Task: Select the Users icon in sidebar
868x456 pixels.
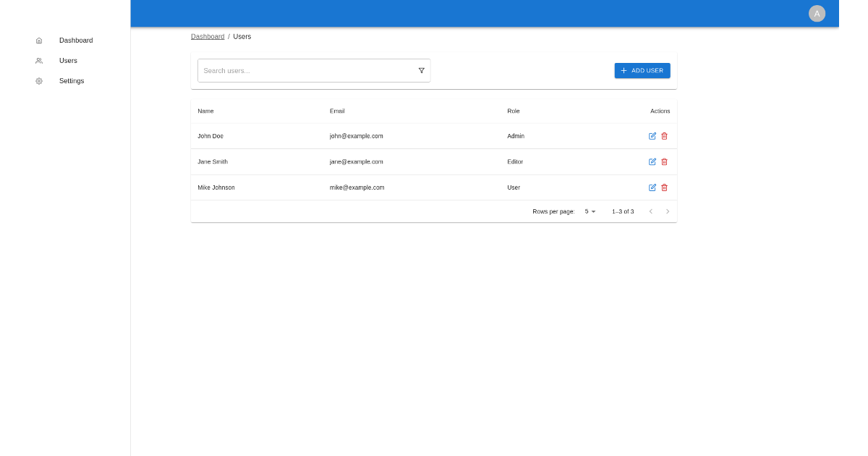Action: tap(39, 61)
